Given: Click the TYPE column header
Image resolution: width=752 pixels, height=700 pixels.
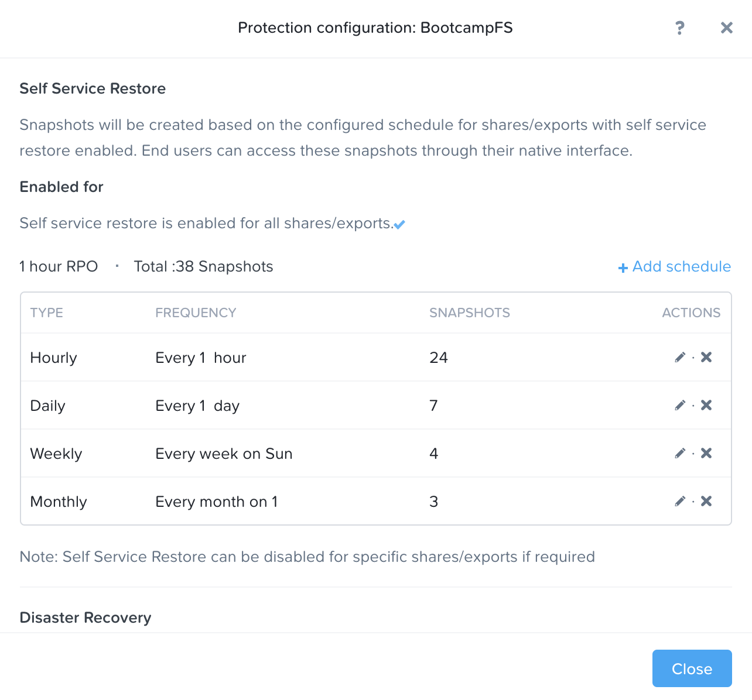Looking at the screenshot, I should point(46,313).
